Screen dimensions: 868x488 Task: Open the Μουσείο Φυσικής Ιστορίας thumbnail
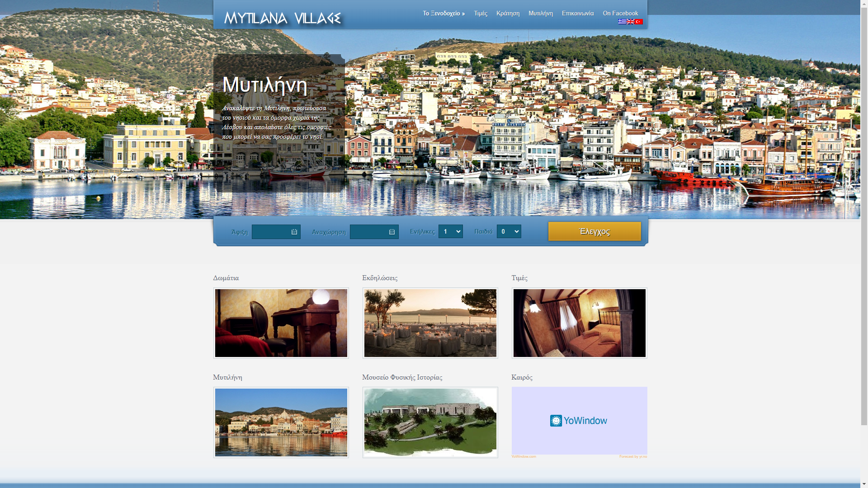430,422
